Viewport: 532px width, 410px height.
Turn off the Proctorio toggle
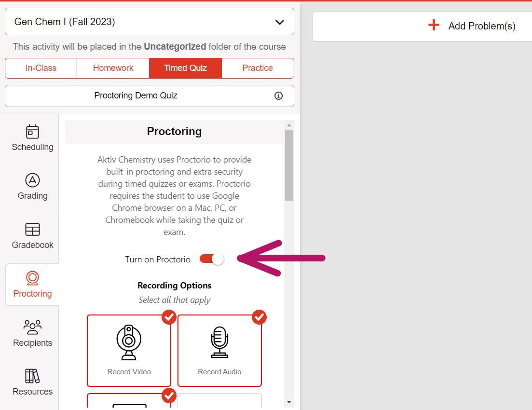coord(211,259)
